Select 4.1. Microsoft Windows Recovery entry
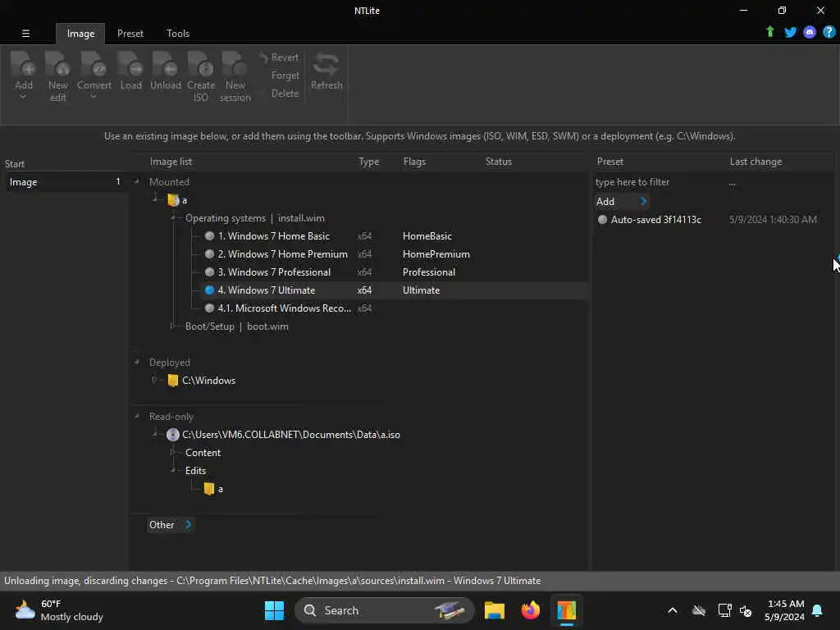Image resolution: width=840 pixels, height=630 pixels. [284, 308]
